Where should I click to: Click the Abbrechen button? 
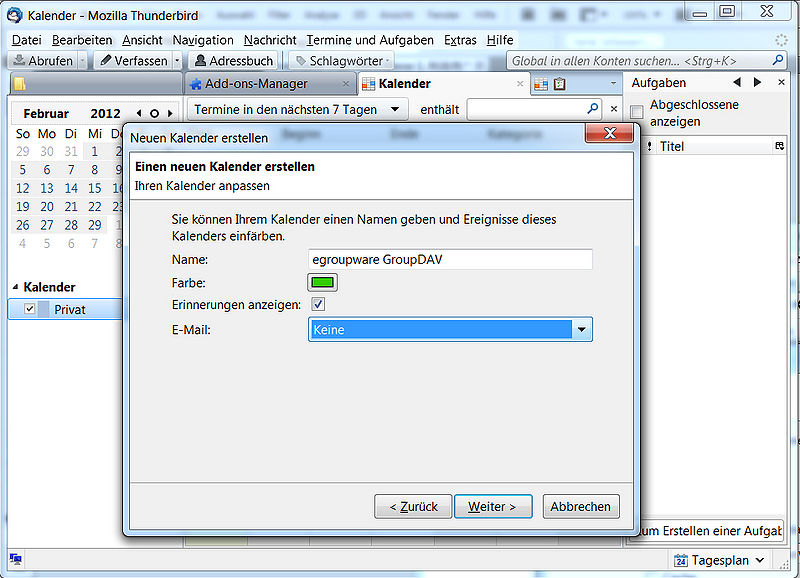(x=581, y=507)
